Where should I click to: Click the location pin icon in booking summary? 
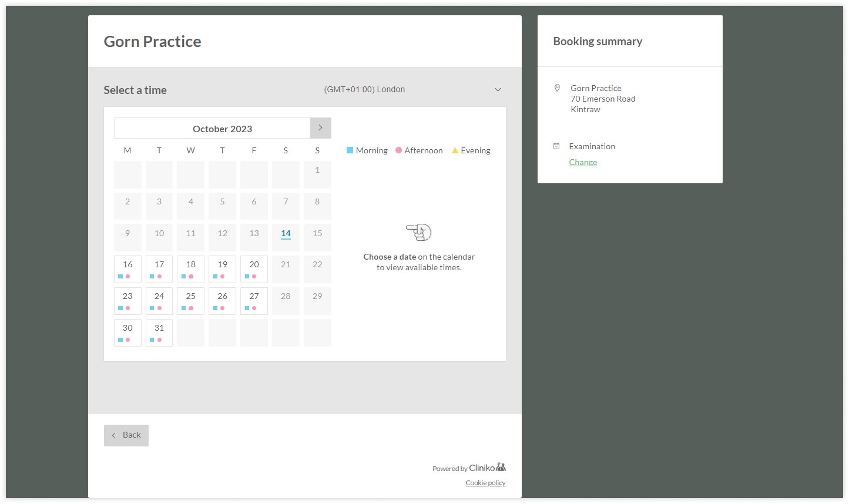click(557, 88)
